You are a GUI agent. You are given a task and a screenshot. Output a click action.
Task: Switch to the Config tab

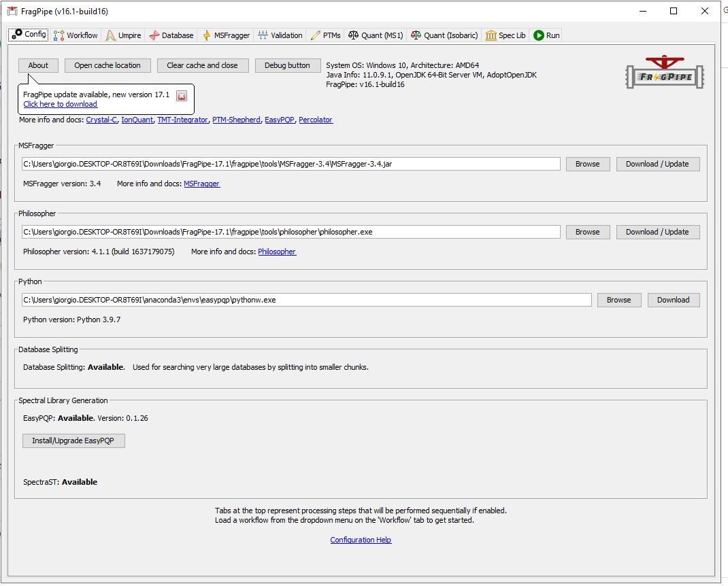click(x=28, y=34)
